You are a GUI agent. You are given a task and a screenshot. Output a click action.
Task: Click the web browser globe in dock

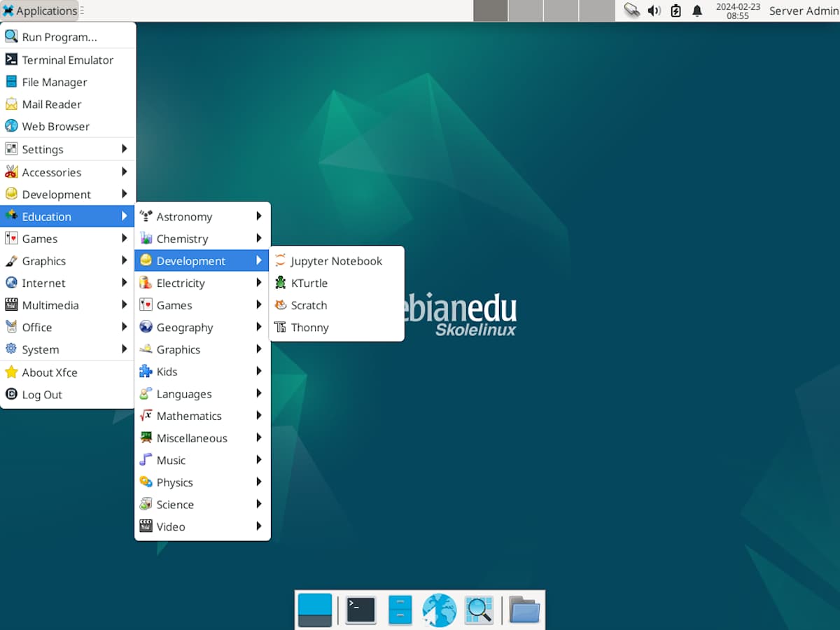(x=439, y=610)
